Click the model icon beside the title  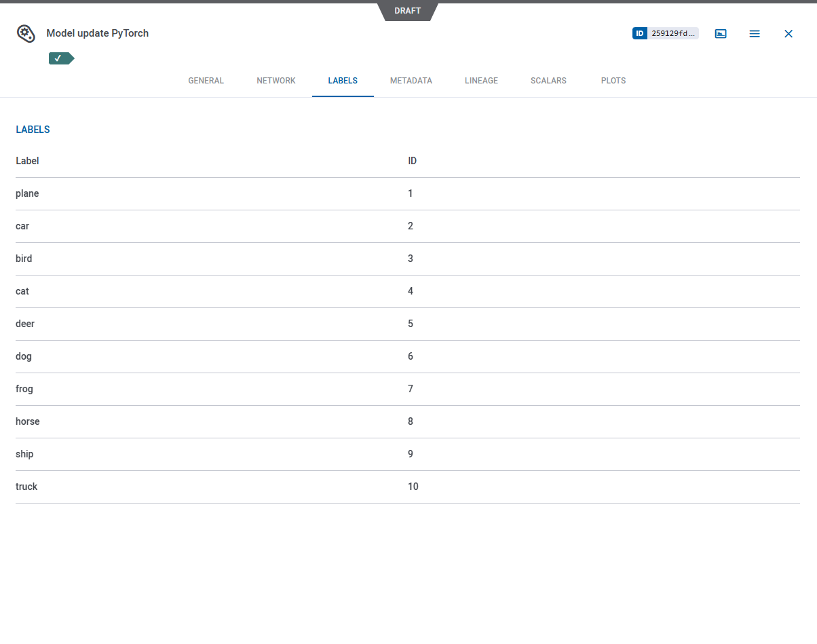[26, 33]
